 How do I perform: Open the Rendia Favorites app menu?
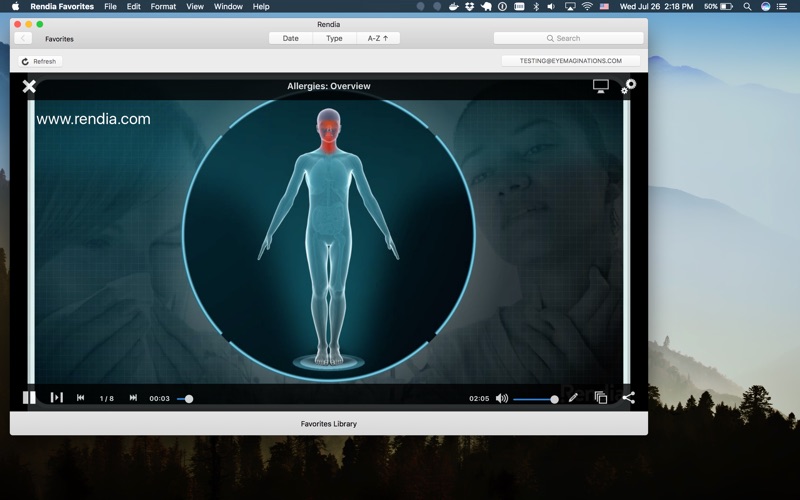coord(62,7)
